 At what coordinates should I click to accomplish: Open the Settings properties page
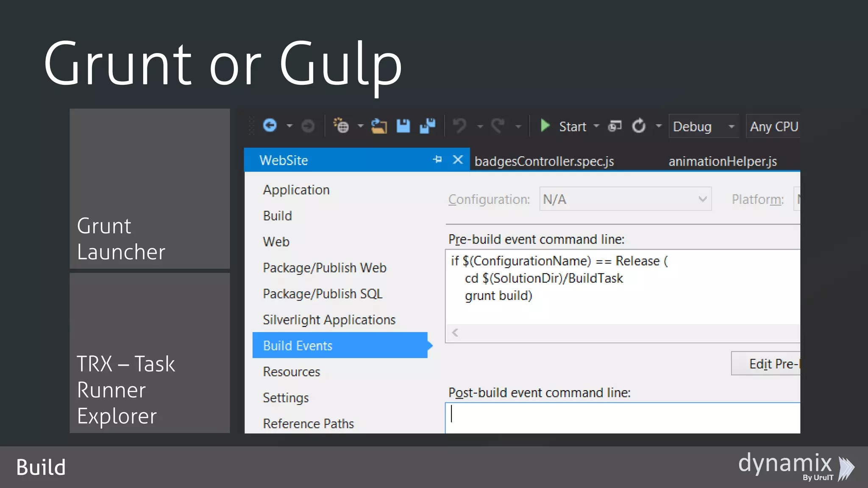[286, 398]
